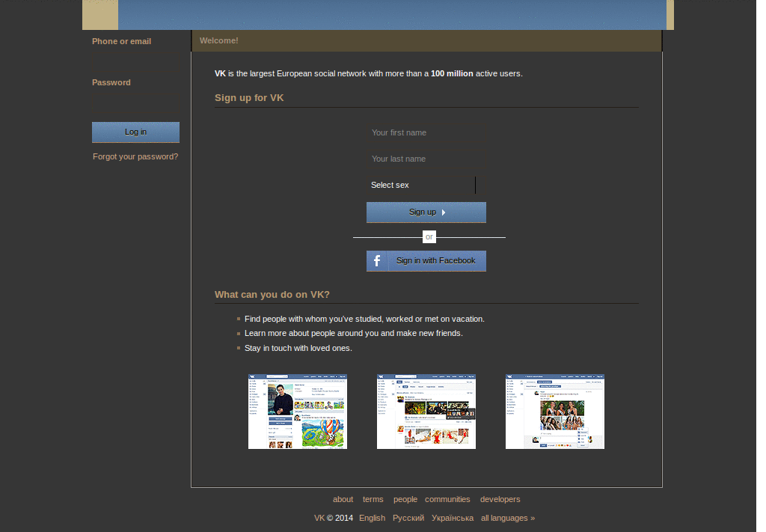Screen dimensions: 766x532
Task: Open the Forgot your password link
Action: [135, 157]
